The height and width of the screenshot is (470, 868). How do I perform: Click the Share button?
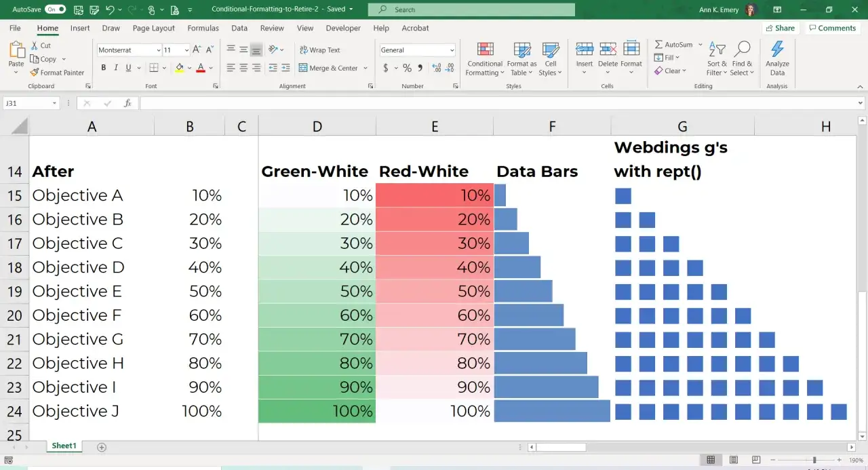point(780,28)
